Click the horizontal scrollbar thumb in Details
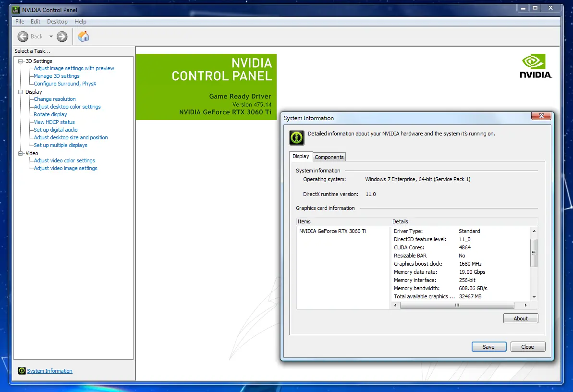Screen dimensions: 573x392 (457, 306)
